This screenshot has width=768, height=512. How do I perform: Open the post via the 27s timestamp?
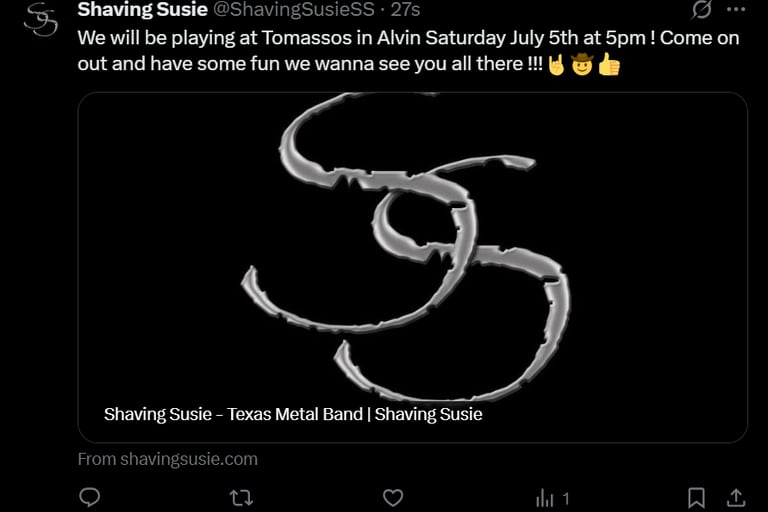[405, 9]
